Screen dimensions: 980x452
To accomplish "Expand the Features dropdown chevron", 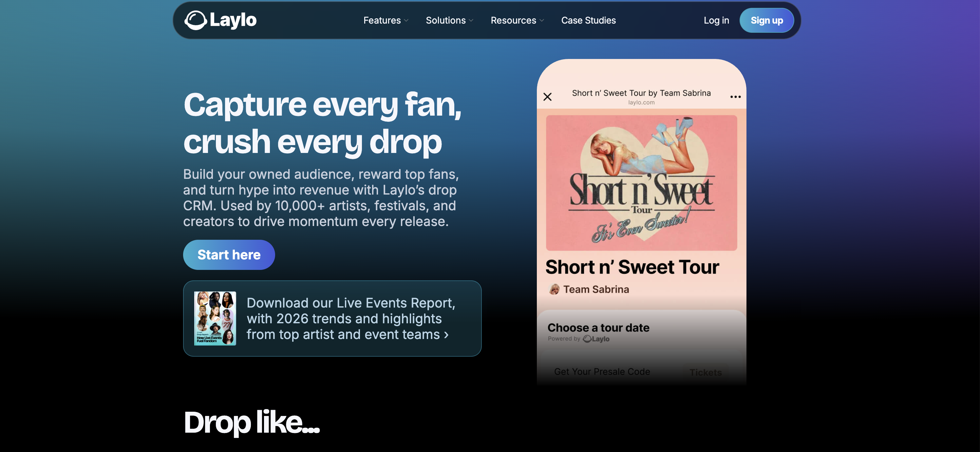I will click(406, 21).
